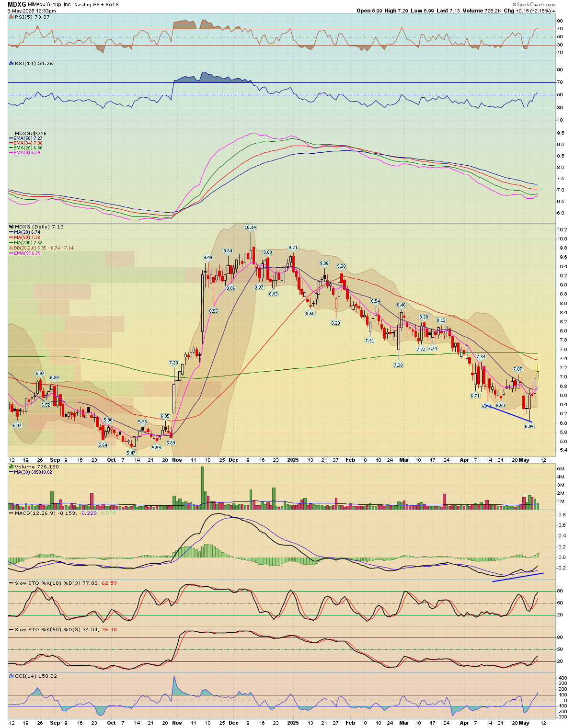Image resolution: width=575 pixels, height=728 pixels.
Task: Click the volume bars icon beside Volume 726,150
Action: pyautogui.click(x=11, y=466)
